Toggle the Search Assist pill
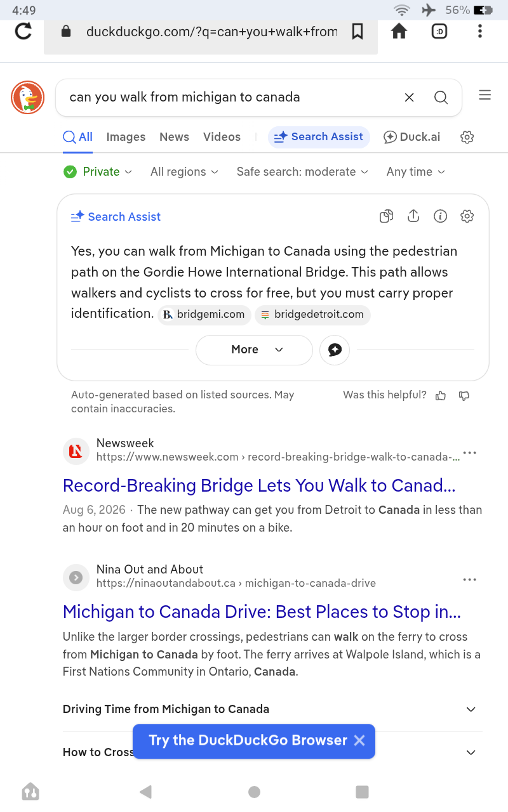Viewport: 508px width, 812px height. click(x=319, y=137)
